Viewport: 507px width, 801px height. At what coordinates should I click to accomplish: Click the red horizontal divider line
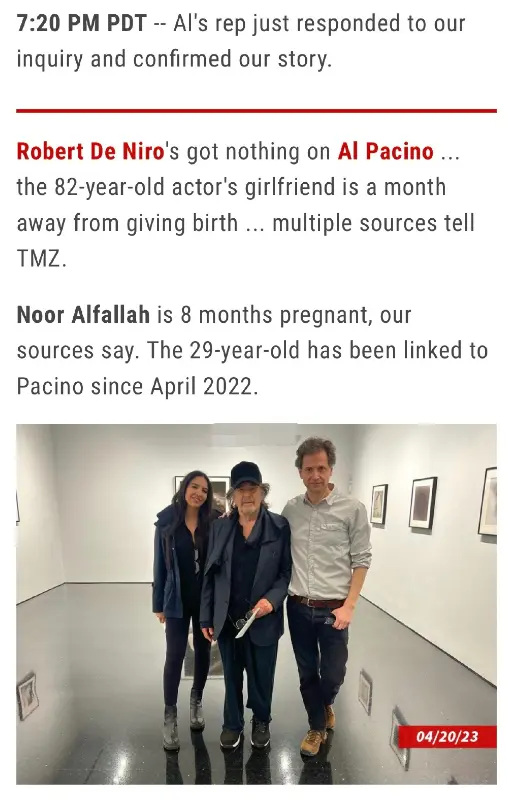pos(256,110)
